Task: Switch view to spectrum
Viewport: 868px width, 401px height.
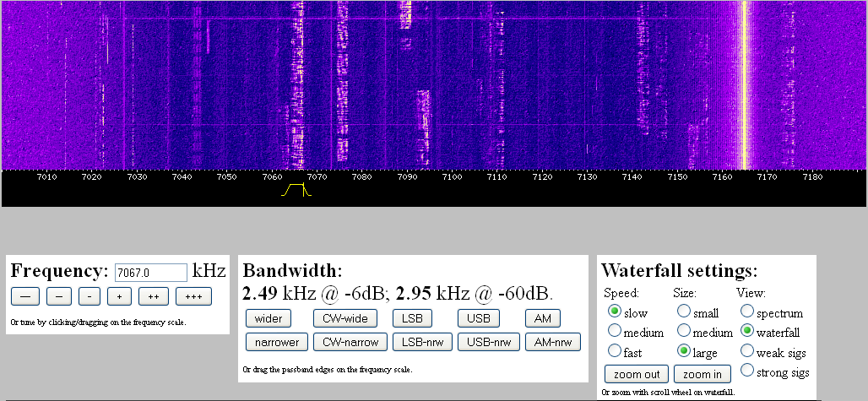Action: click(x=747, y=311)
